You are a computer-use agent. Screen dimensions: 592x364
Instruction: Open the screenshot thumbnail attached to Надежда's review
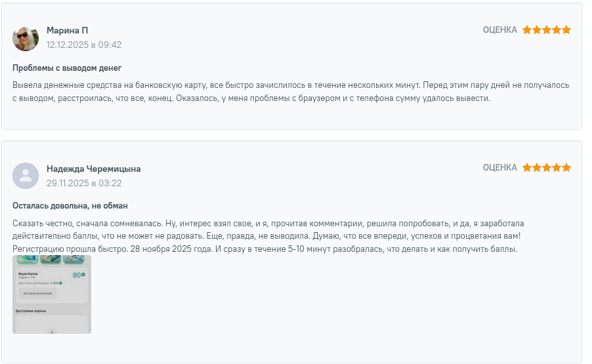pyautogui.click(x=52, y=294)
